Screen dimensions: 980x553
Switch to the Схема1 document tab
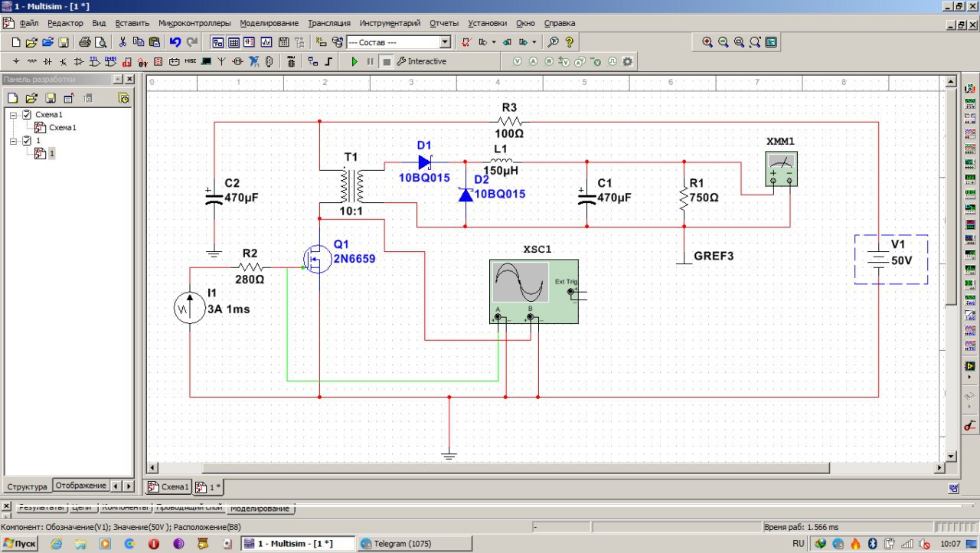[168, 487]
